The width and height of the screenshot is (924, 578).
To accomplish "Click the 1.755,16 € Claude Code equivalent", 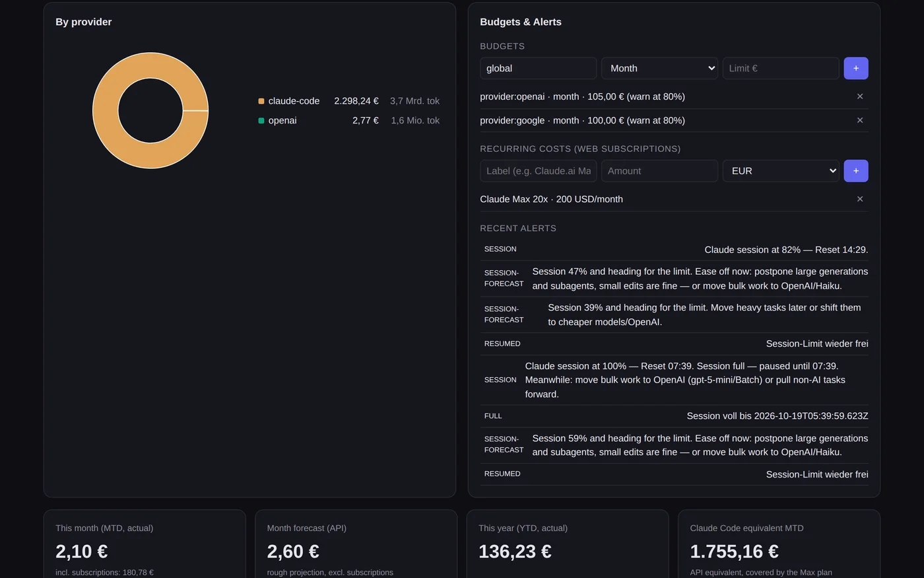I will pyautogui.click(x=734, y=551).
